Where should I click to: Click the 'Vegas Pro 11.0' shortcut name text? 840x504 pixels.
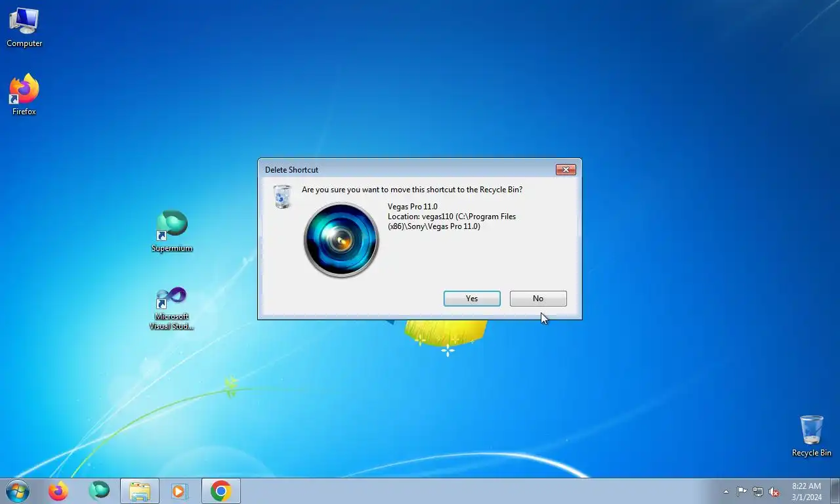pos(413,207)
